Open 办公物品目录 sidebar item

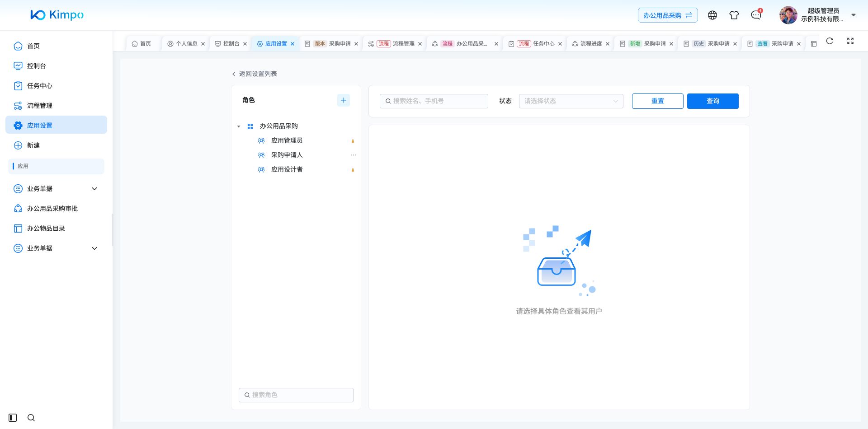(56, 228)
